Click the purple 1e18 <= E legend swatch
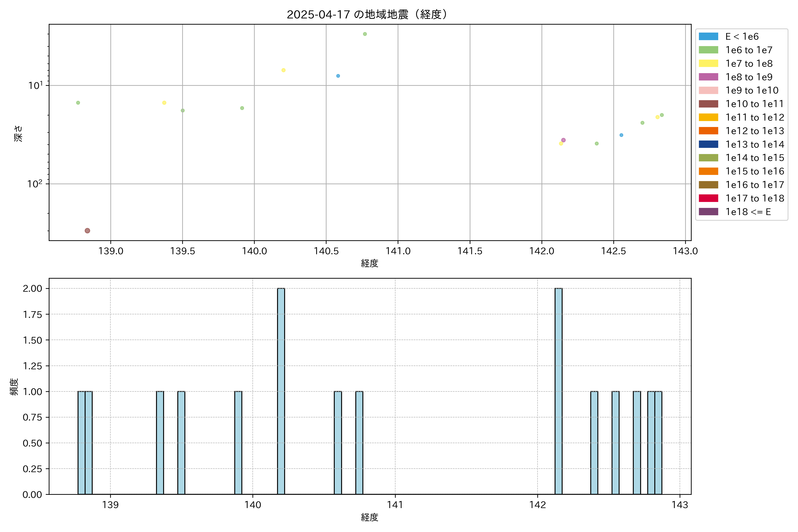Viewport: 798px width, 532px height. 708,212
